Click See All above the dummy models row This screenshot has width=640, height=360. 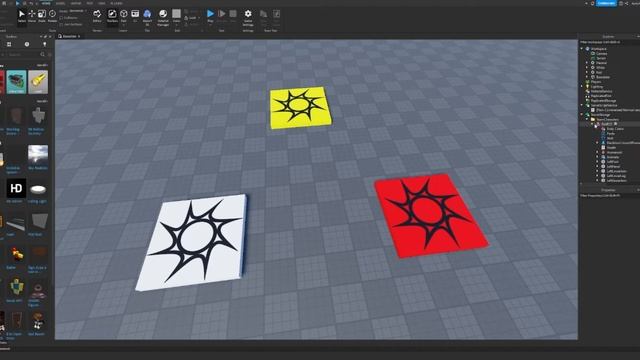click(42, 101)
